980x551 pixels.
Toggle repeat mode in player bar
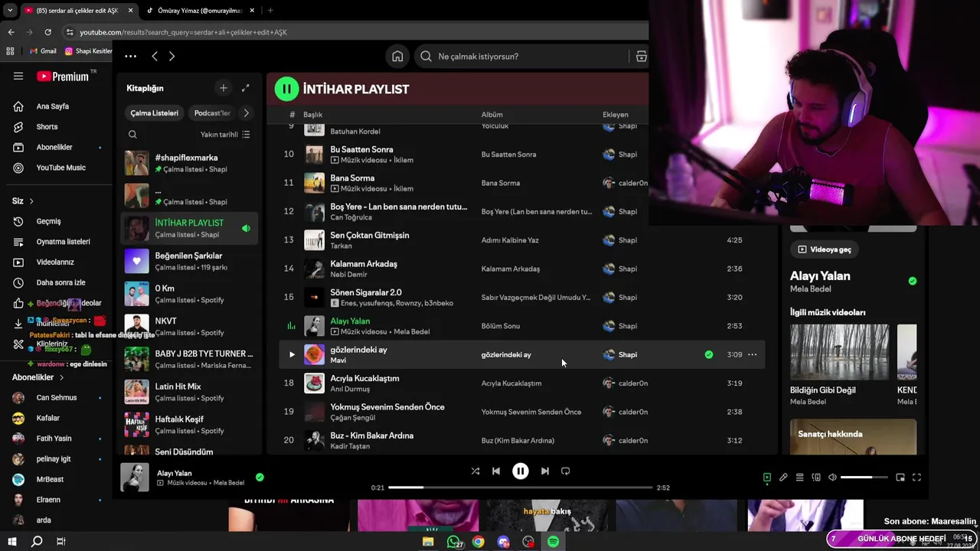coord(565,471)
